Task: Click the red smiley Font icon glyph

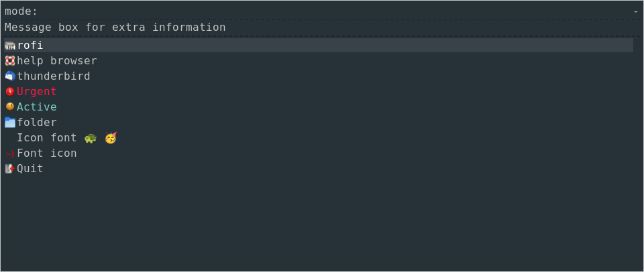Action: click(10, 153)
